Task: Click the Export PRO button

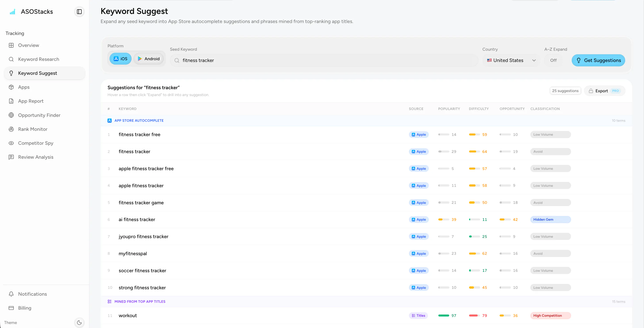Action: point(604,91)
